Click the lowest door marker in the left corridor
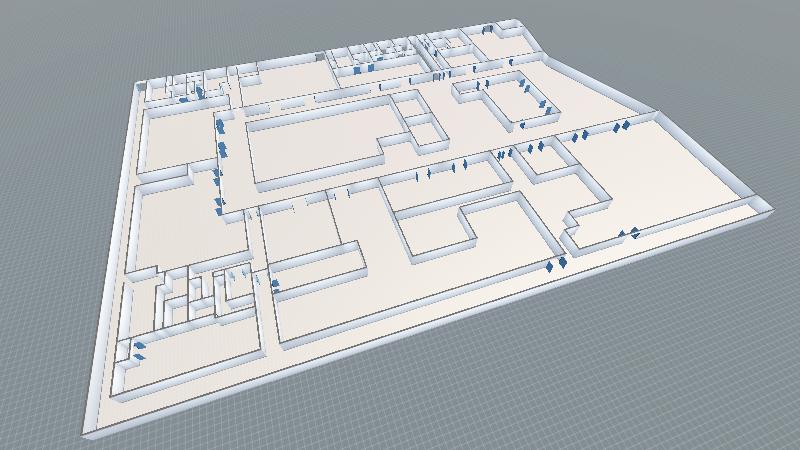Screen dimensions: 800x450 [x=218, y=205]
